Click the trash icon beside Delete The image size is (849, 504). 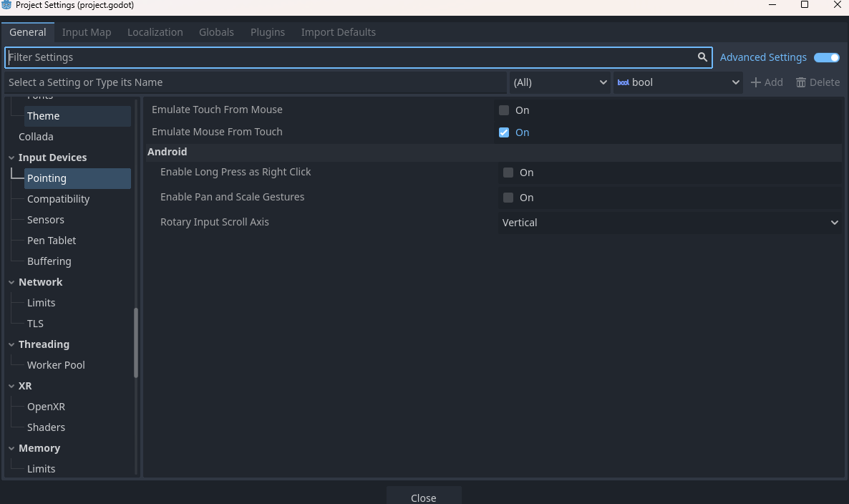tap(801, 82)
